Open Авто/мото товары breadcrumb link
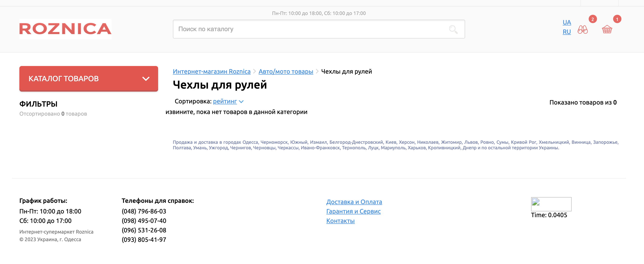The image size is (644, 264). pos(286,72)
